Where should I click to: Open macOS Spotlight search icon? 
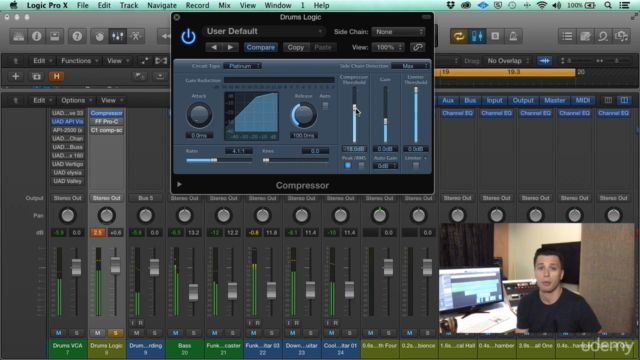click(x=608, y=5)
